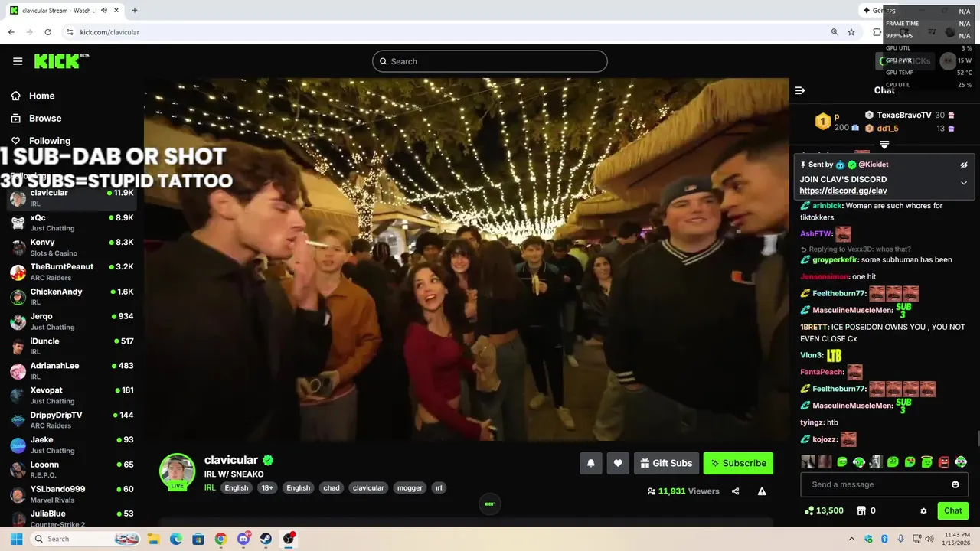Collapse the sidebar with hamburger menu
This screenshot has width=980, height=551.
(18, 61)
